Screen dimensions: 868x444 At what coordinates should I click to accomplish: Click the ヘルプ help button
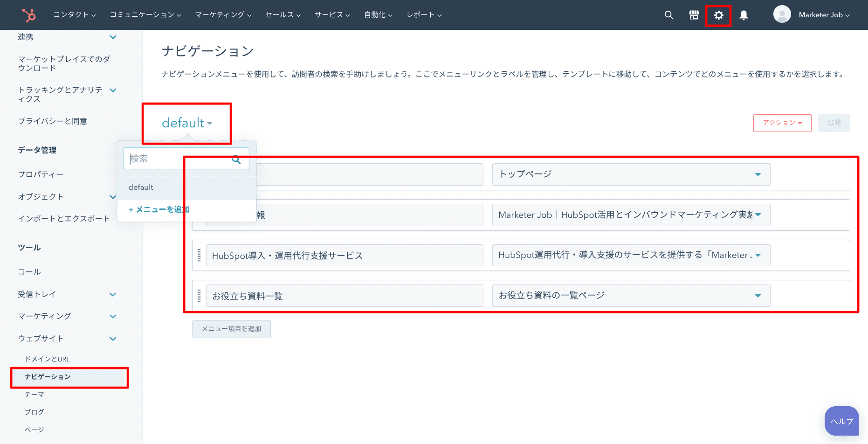[x=841, y=421]
